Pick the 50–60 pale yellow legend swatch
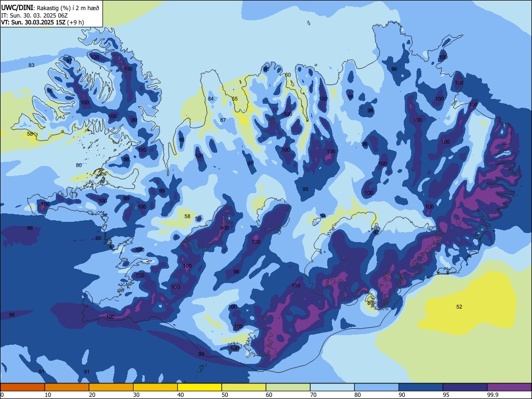The width and height of the screenshot is (532, 399). coord(244,387)
